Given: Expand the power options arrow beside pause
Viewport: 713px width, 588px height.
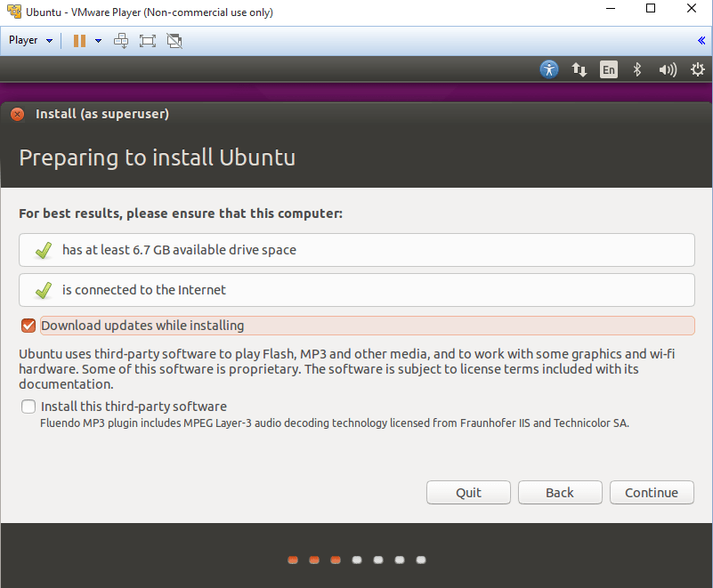Looking at the screenshot, I should [x=98, y=40].
